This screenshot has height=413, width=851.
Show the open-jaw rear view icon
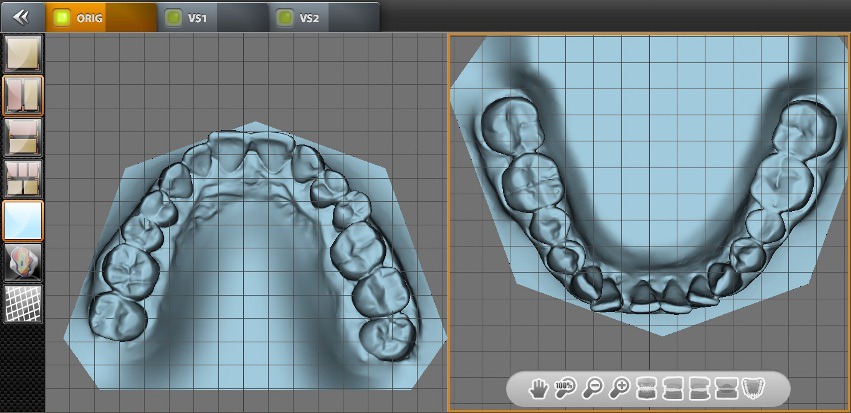726,389
